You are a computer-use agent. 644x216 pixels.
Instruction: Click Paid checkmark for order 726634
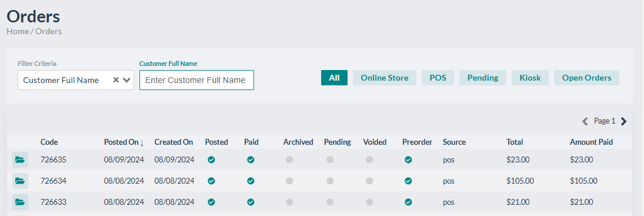pos(251,181)
